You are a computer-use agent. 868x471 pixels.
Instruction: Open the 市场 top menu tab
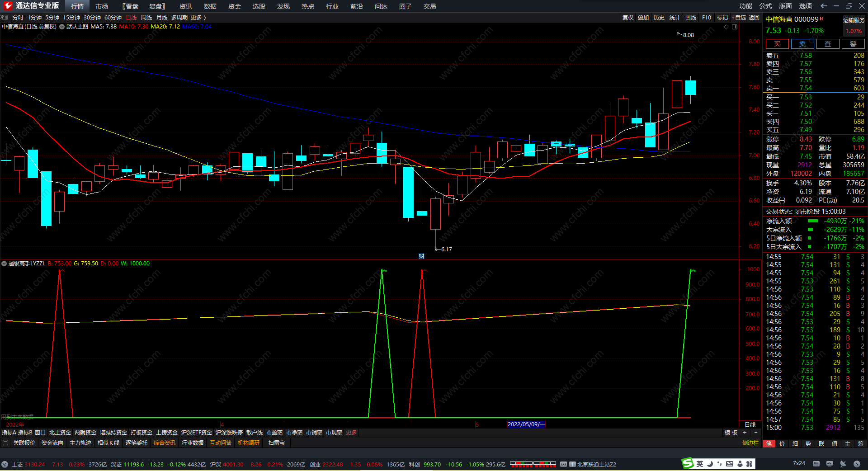[x=102, y=6]
